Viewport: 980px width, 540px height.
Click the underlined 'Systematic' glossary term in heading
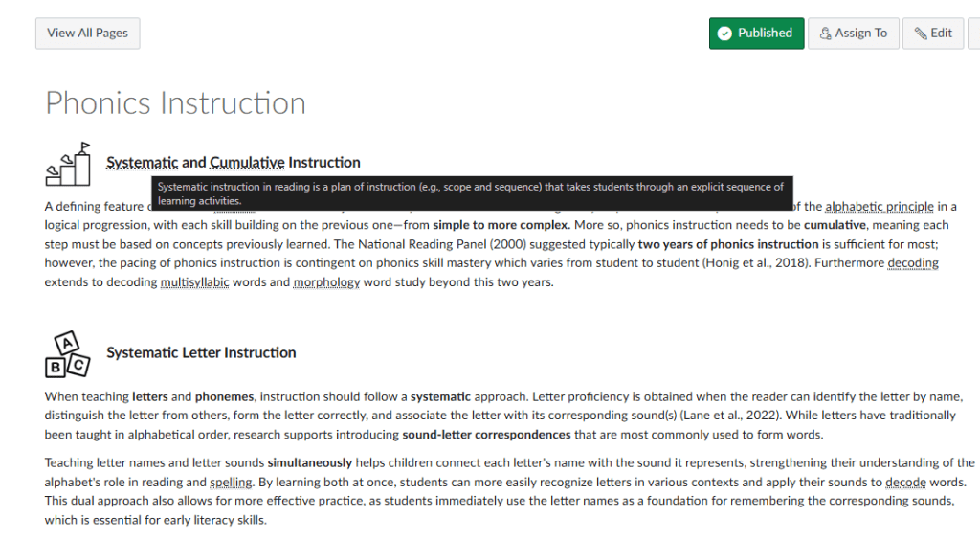point(142,163)
